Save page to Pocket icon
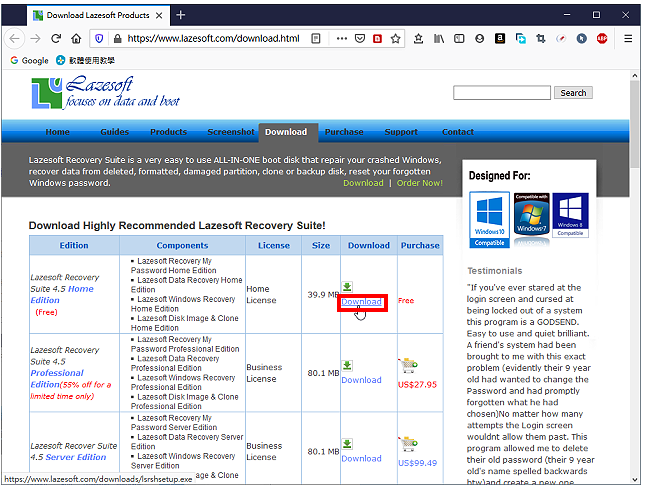The width and height of the screenshot is (650, 491). (360, 39)
